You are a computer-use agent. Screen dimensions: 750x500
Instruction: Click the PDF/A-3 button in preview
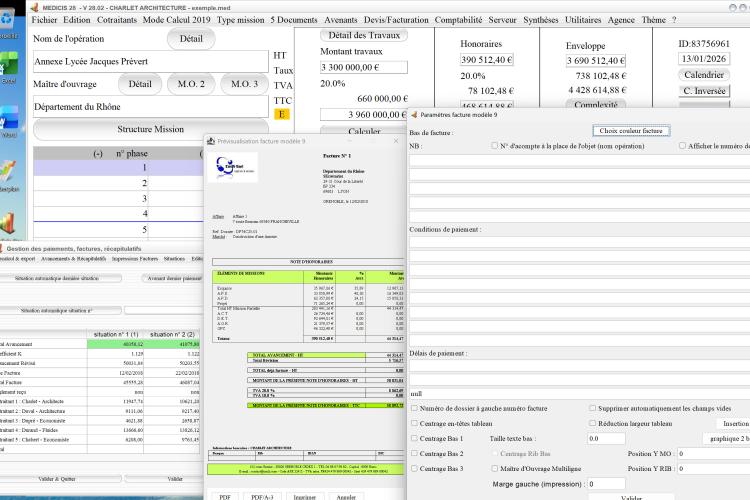262,497
